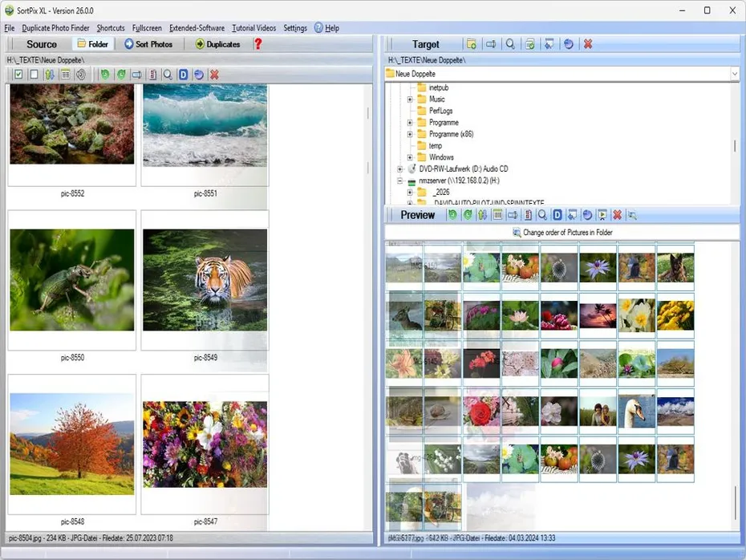The width and height of the screenshot is (746, 560).
Task: Refresh the Target tree with blue refresh icon
Action: click(x=569, y=44)
